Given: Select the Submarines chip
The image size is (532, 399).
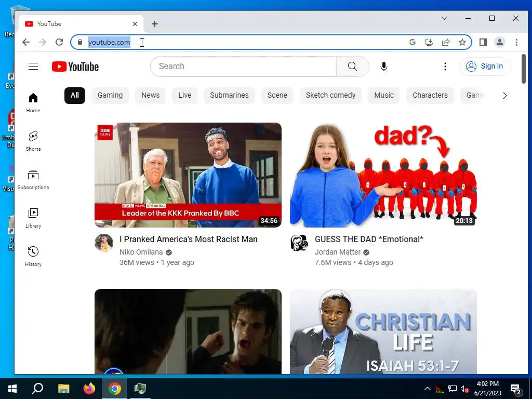Looking at the screenshot, I should 229,96.
